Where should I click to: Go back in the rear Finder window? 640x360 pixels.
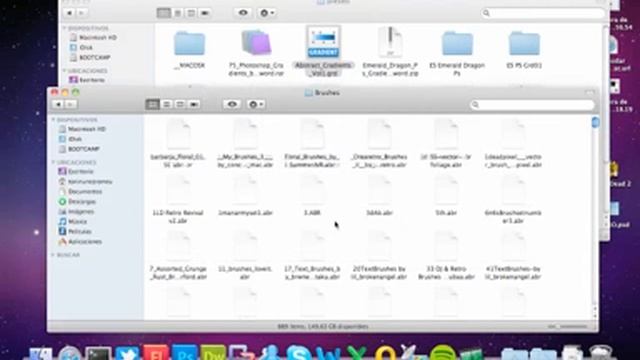tap(69, 13)
